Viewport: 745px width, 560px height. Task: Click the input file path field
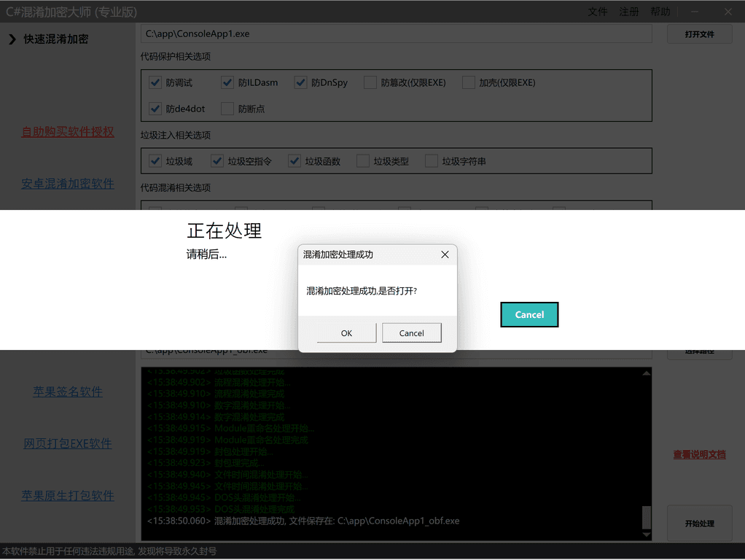point(396,34)
